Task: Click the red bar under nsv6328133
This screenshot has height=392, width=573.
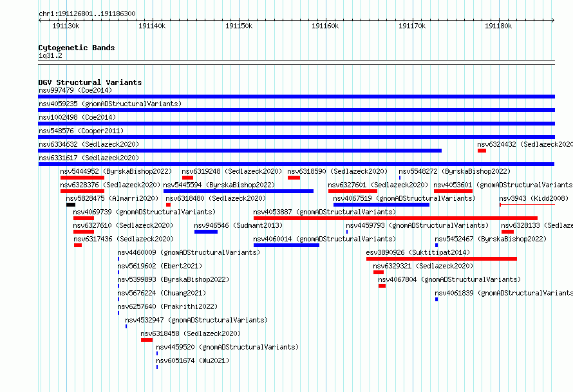Action: 507,232
